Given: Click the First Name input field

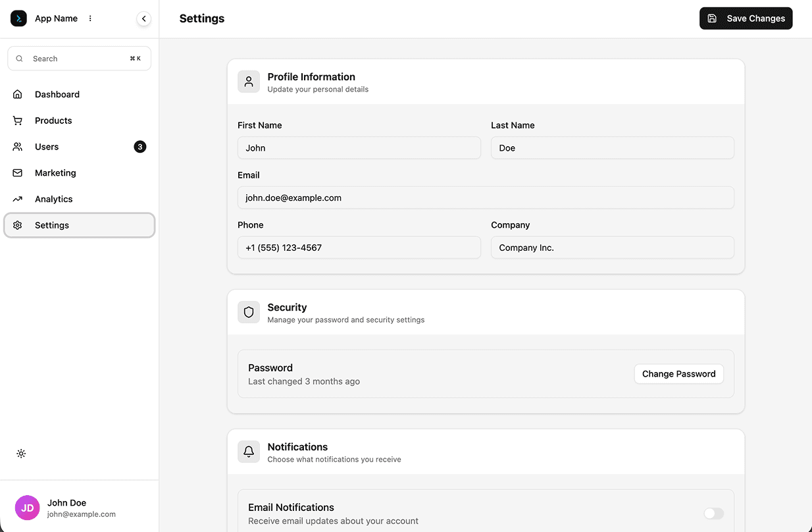Looking at the screenshot, I should tap(359, 148).
